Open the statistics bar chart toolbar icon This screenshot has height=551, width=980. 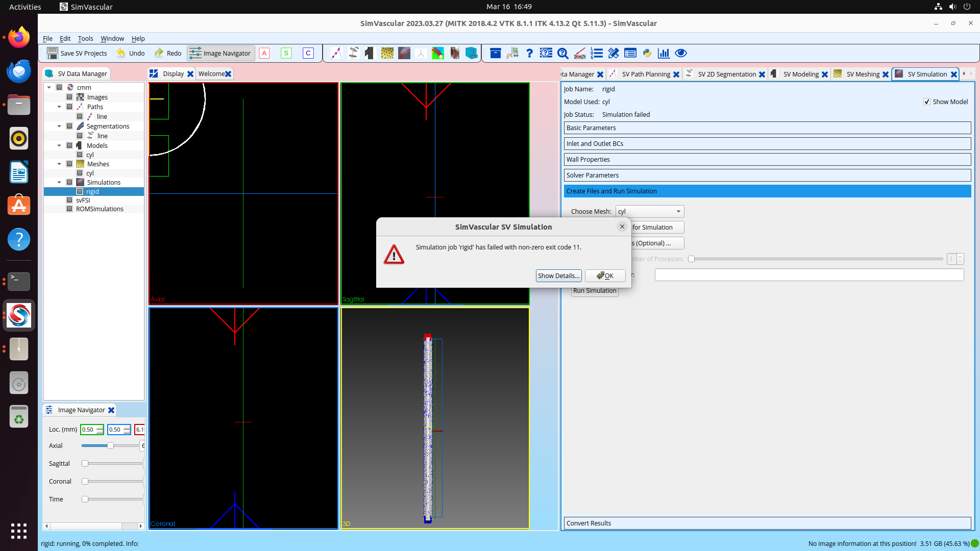[664, 53]
